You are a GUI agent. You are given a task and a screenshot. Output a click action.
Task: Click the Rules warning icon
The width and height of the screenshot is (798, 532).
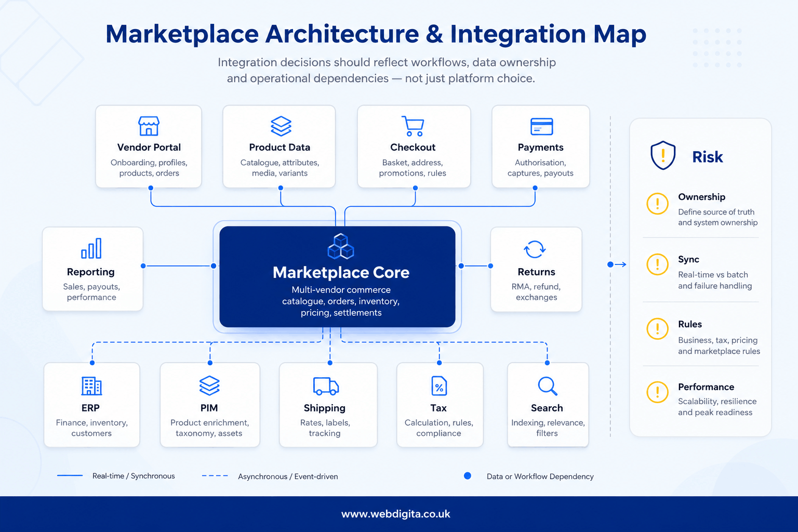pyautogui.click(x=657, y=329)
